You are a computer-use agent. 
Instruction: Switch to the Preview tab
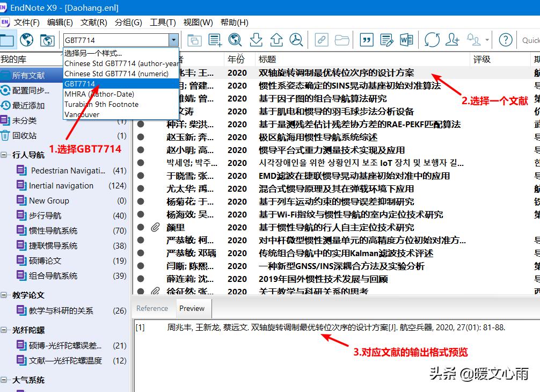(x=193, y=309)
